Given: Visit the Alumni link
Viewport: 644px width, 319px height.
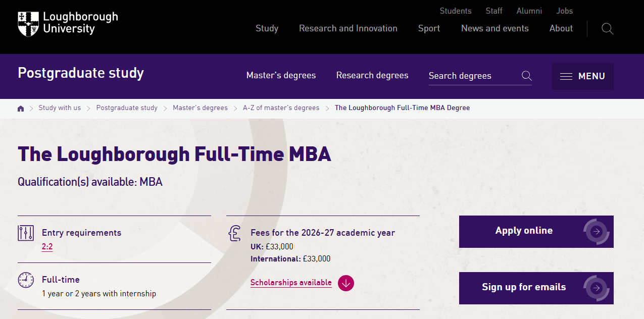Looking at the screenshot, I should pos(529,11).
